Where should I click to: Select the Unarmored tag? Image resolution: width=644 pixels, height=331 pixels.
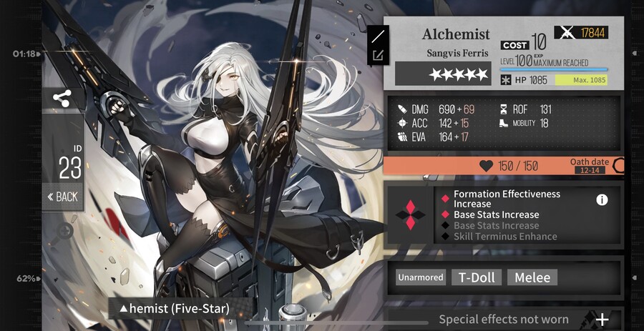click(x=421, y=277)
